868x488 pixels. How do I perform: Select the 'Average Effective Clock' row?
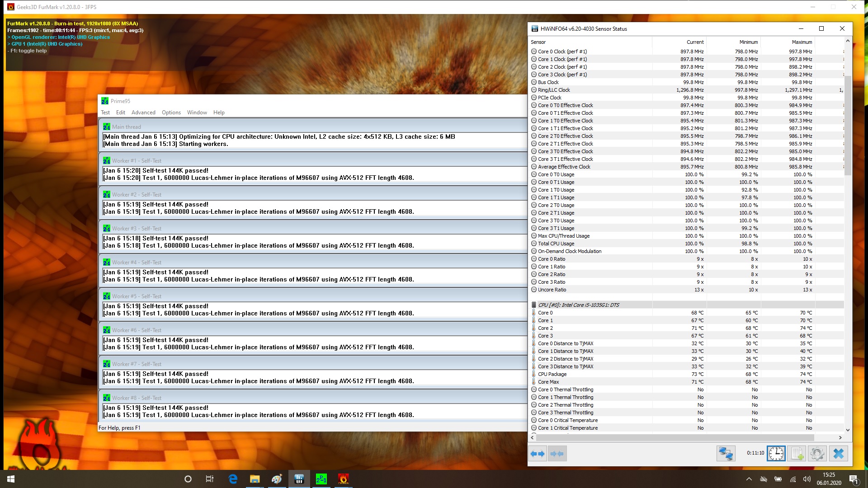[x=686, y=167]
